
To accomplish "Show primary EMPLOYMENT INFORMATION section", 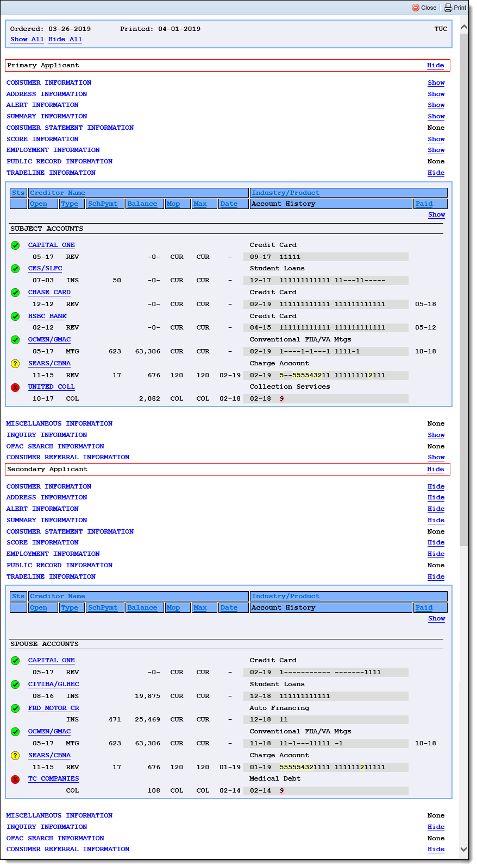I will (436, 150).
